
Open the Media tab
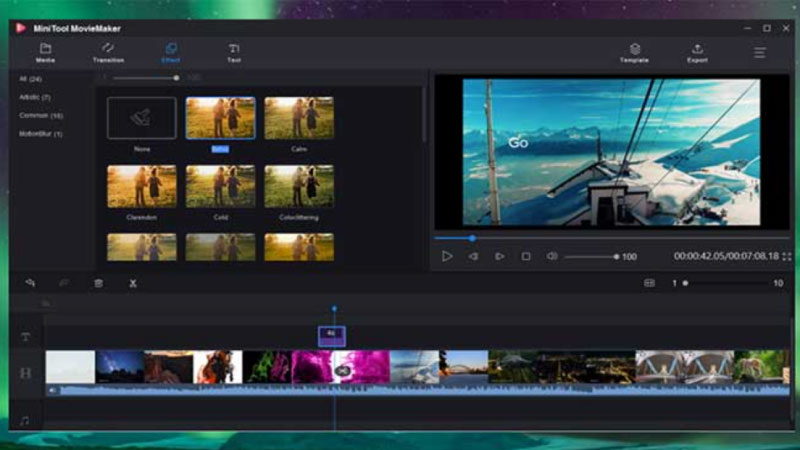[x=46, y=52]
